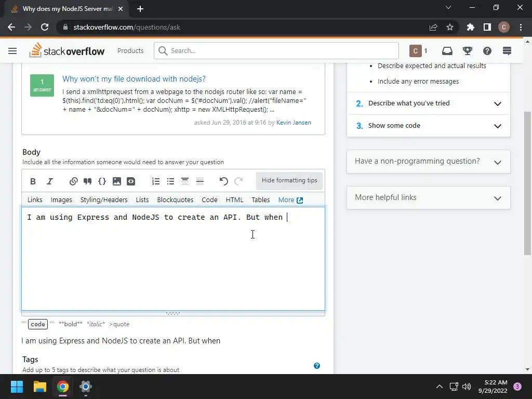This screenshot has height=399, width=532.
Task: Click the browser address bar URL
Action: tap(127, 27)
